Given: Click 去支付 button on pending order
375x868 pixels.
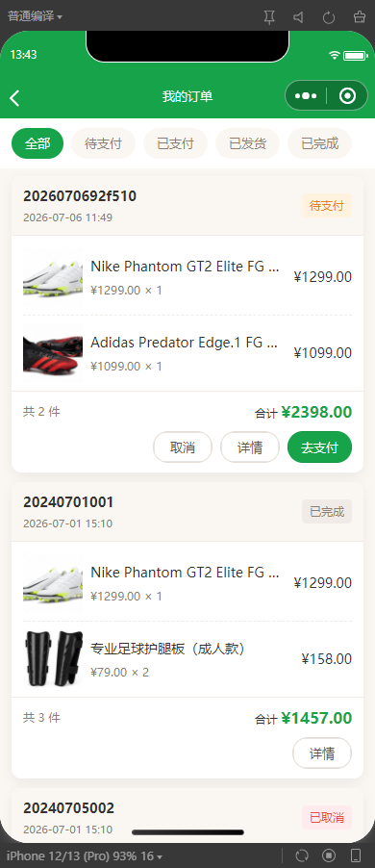Looking at the screenshot, I should pos(319,447).
